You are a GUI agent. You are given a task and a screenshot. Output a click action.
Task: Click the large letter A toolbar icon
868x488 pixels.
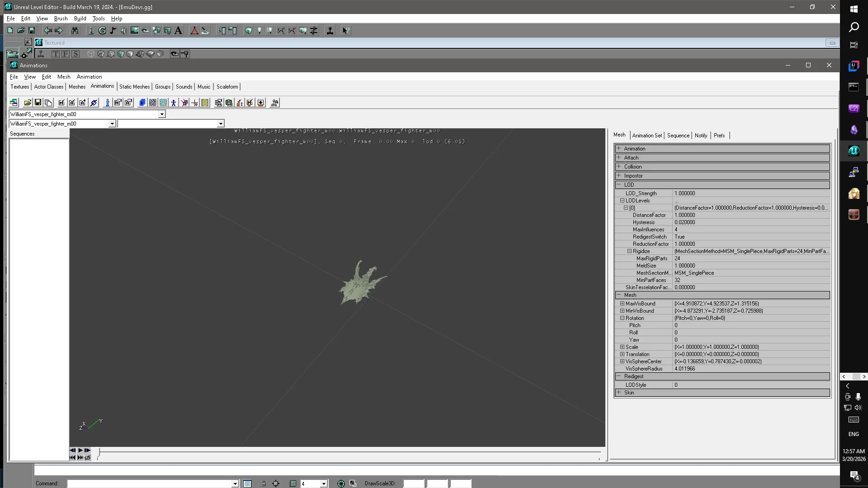pos(178,31)
